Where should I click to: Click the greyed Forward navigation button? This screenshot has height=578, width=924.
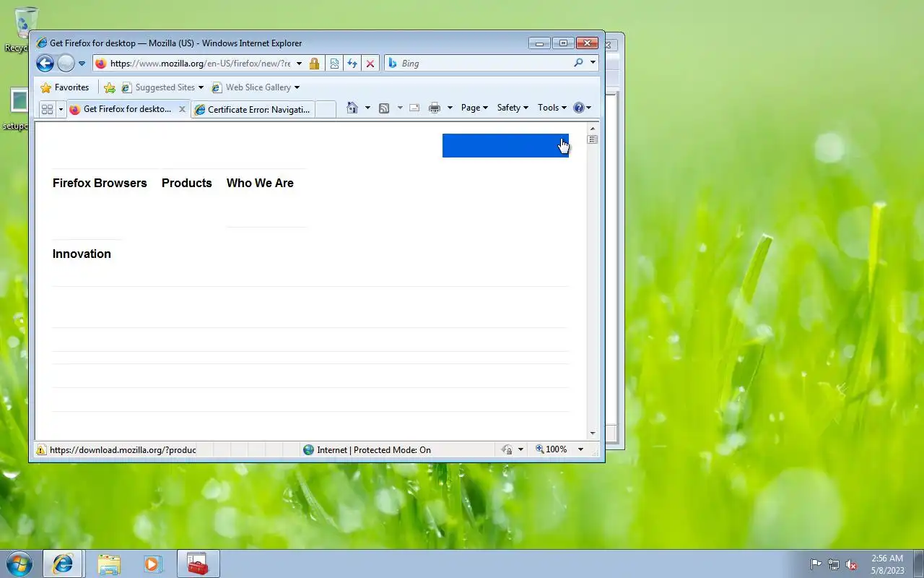click(x=66, y=64)
